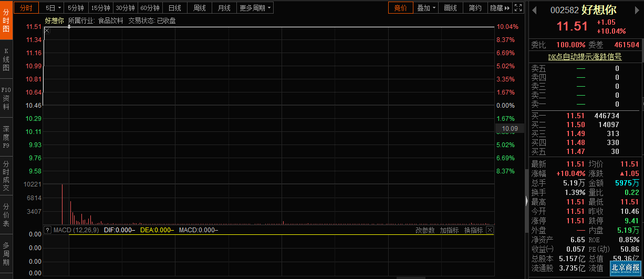Toggle the 竞价 auction button
Image resolution: width=644 pixels, height=279 pixels.
(x=401, y=8)
